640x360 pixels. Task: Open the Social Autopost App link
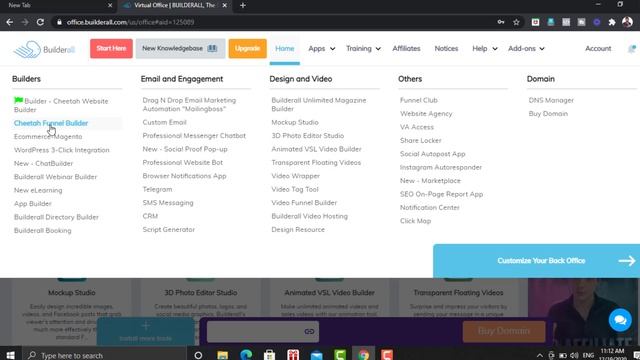(x=432, y=154)
